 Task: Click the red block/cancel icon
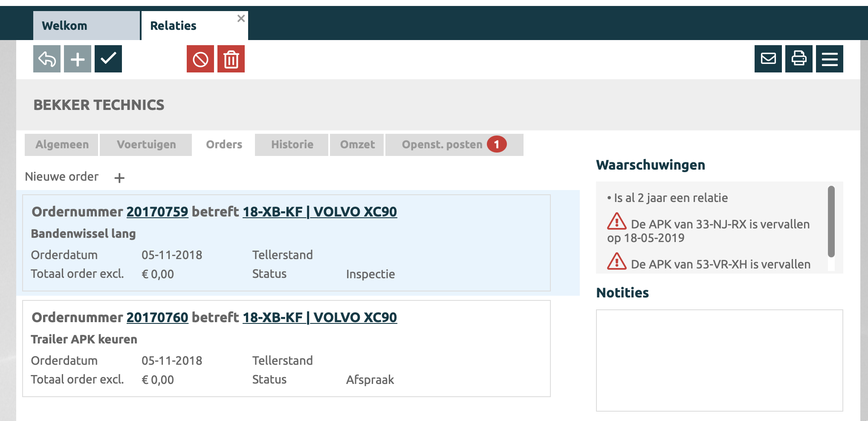(200, 59)
